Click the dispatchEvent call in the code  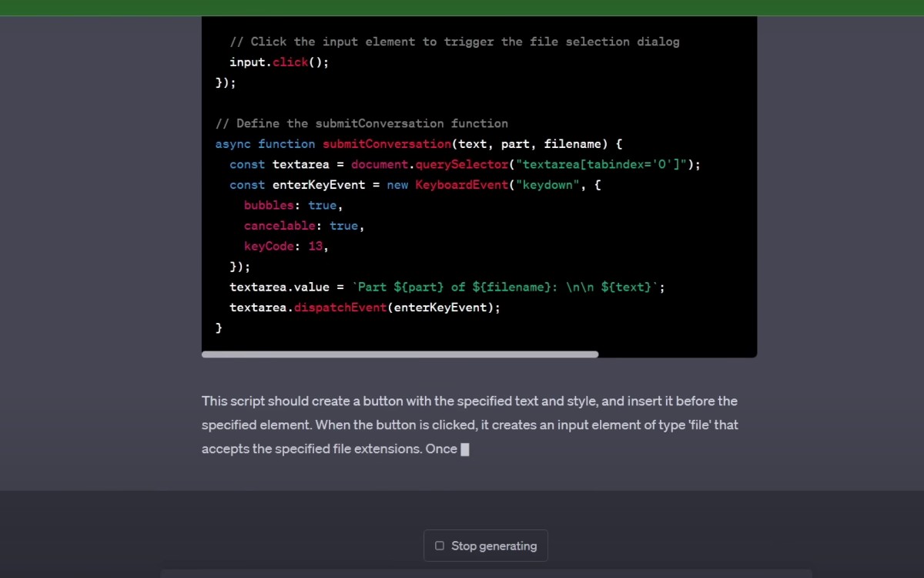coord(340,307)
